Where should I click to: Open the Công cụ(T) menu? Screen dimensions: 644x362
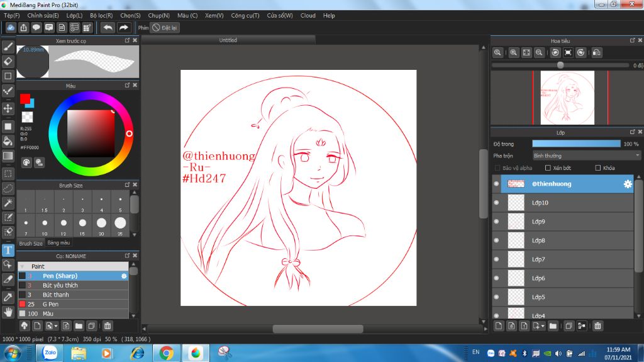[x=245, y=16]
